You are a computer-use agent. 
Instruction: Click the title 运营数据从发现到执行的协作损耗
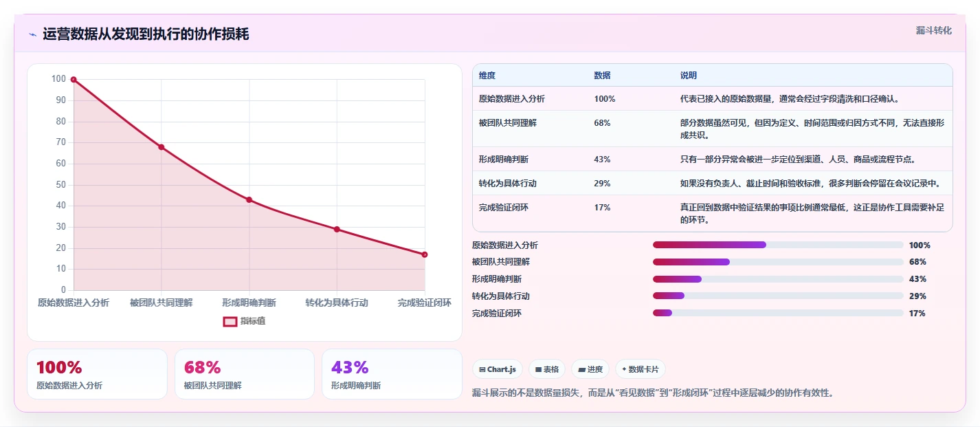[x=146, y=34]
